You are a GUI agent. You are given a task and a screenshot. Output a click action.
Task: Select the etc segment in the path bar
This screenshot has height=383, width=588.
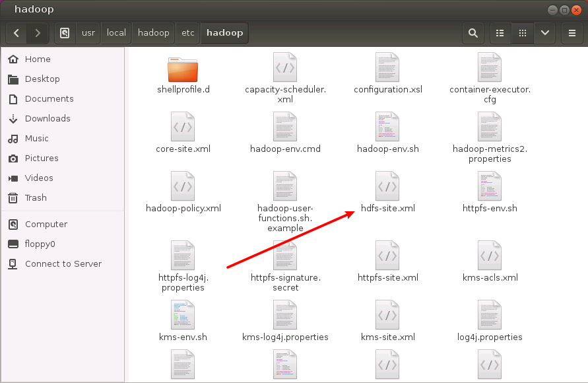[187, 33]
